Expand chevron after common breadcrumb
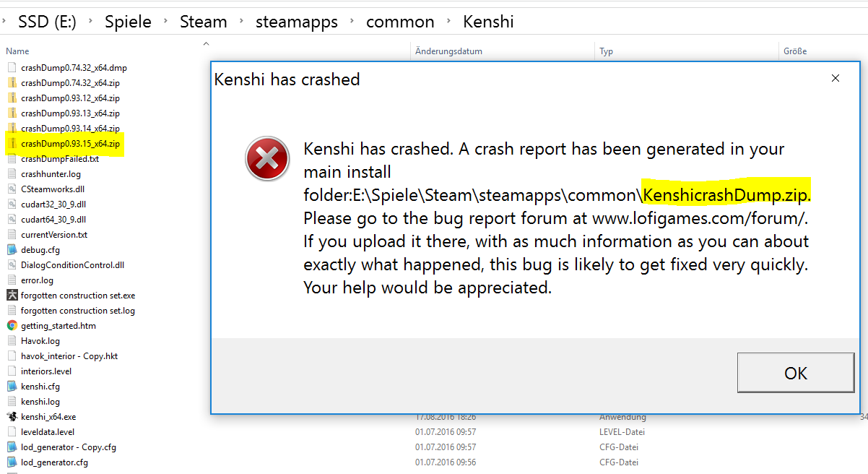This screenshot has width=868, height=474. point(449,22)
